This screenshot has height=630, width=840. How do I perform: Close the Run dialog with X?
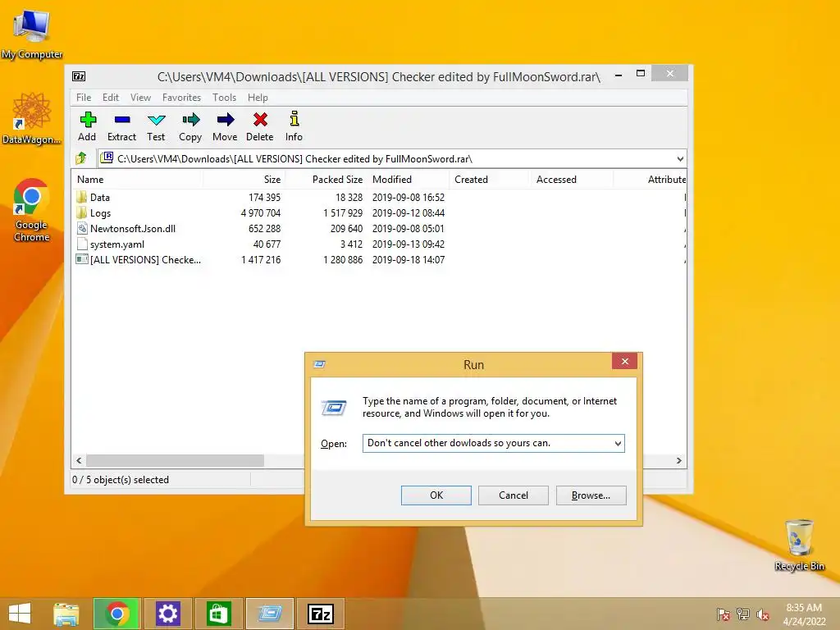click(624, 362)
